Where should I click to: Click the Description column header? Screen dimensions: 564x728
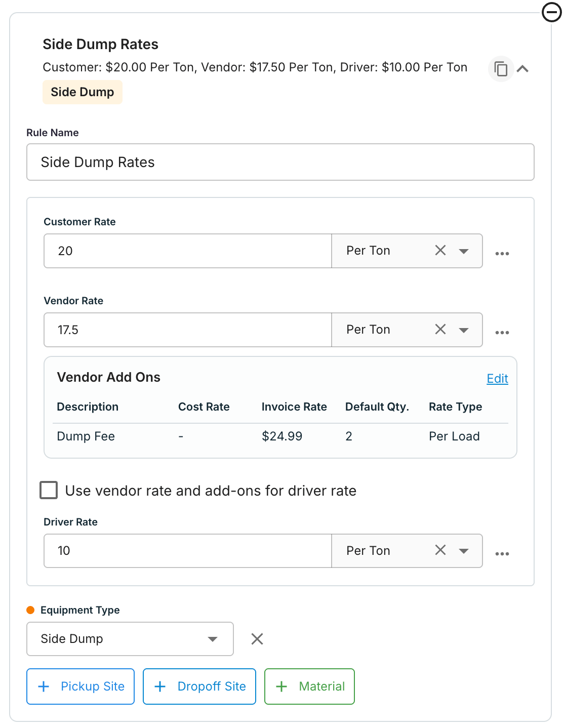88,407
